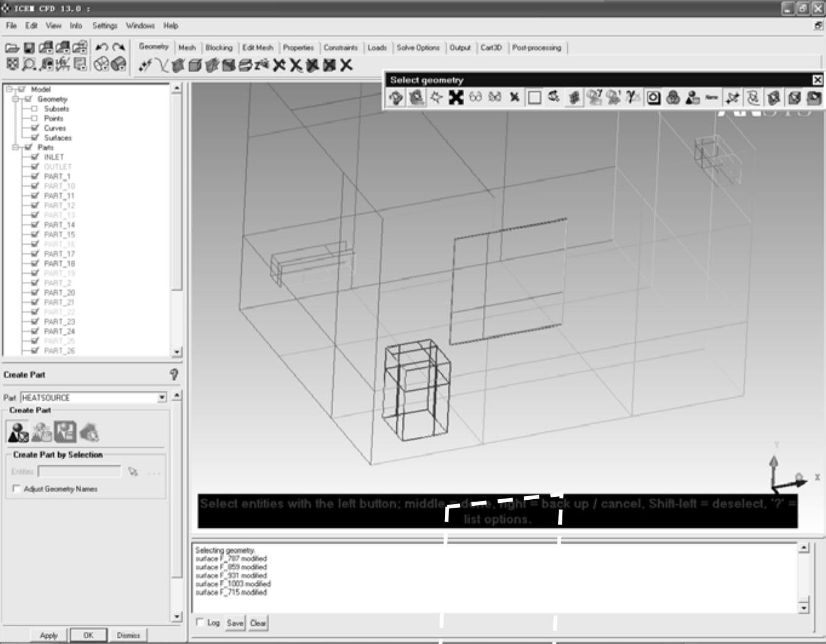Click the Apply button
This screenshot has width=826, height=644.
tap(48, 635)
